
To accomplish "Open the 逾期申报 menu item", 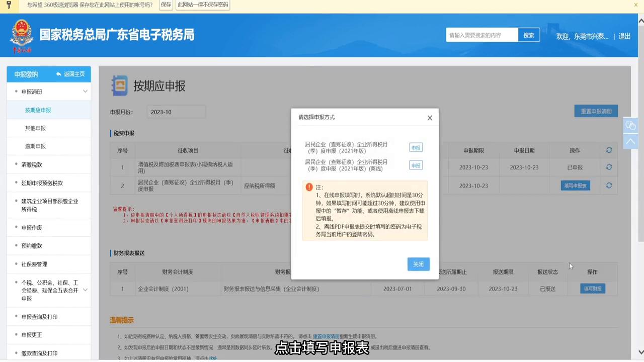I will tap(35, 146).
